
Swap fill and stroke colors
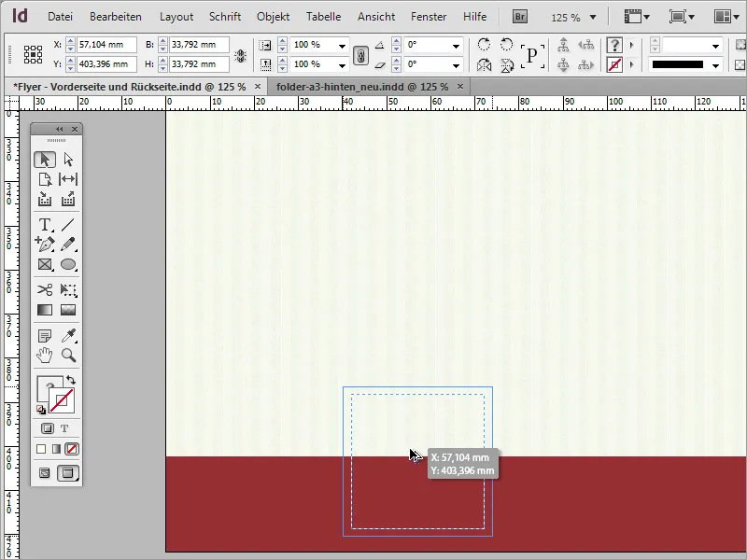pos(71,380)
